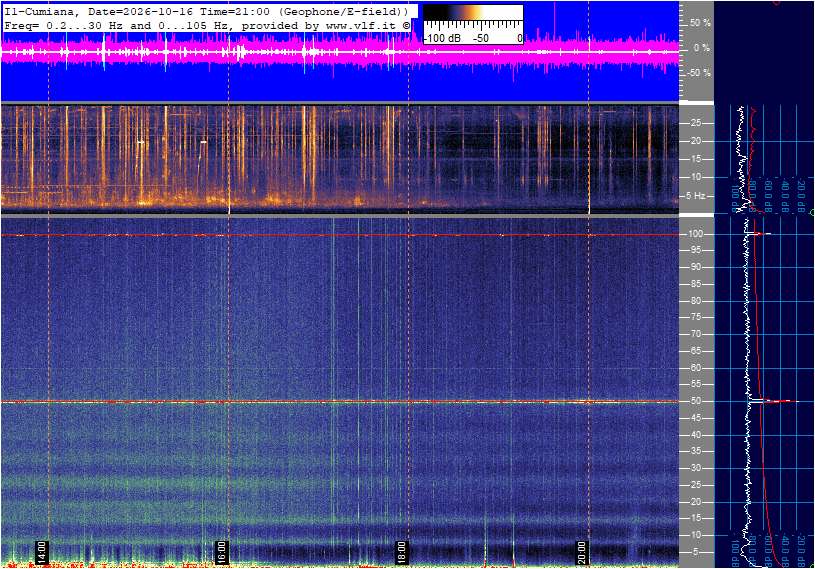This screenshot has width=815, height=569.
Task: Click the 50 Hz label on lower axis
Action: coord(695,401)
